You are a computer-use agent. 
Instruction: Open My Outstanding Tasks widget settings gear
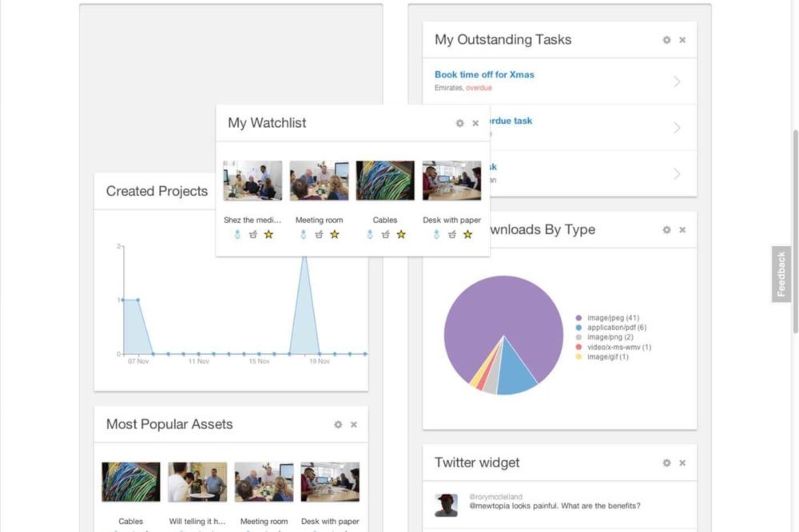pyautogui.click(x=666, y=40)
